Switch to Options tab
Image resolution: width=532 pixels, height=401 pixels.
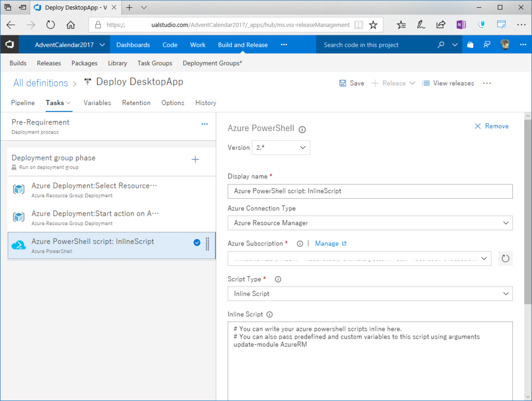tap(172, 102)
